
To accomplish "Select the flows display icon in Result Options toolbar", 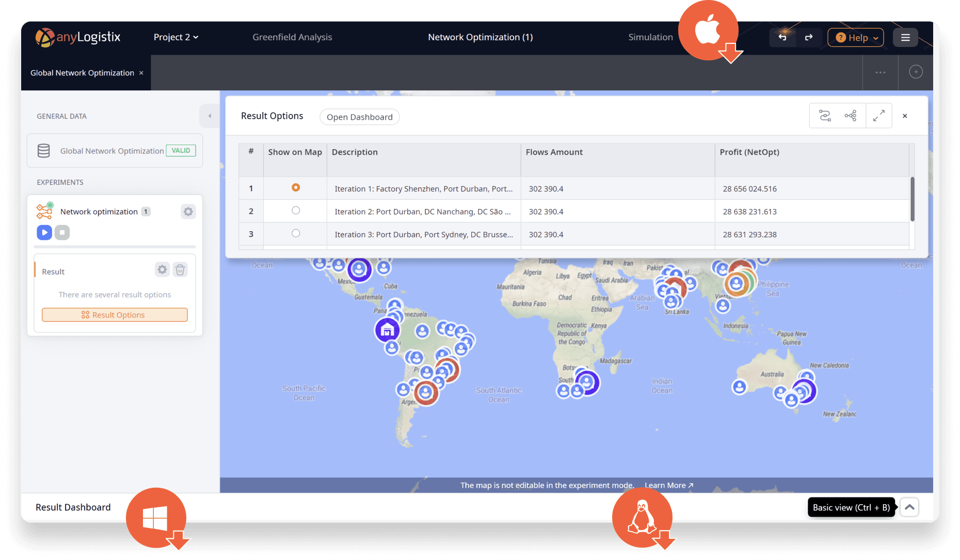I will pyautogui.click(x=824, y=115).
